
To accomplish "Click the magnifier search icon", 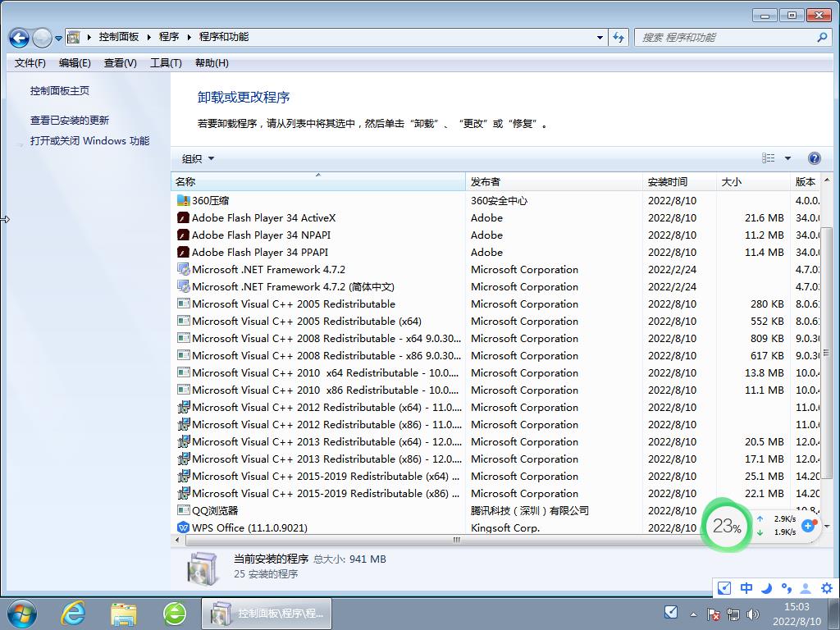I will coord(822,38).
